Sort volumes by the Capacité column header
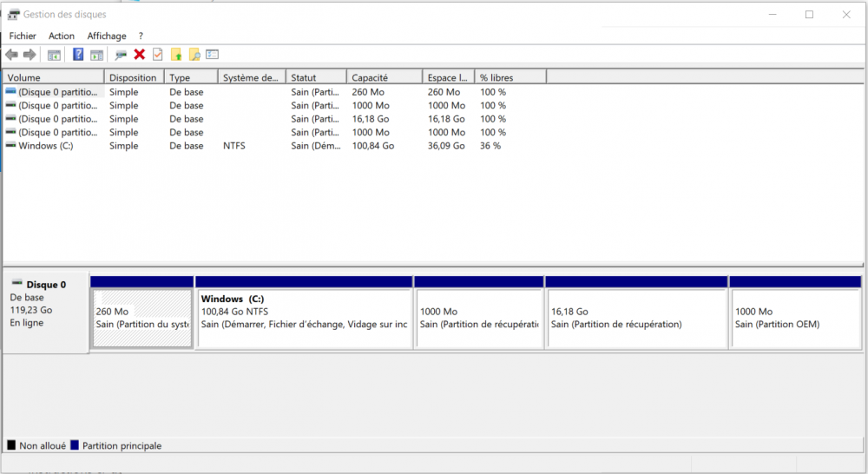Screen dimensions: 868x474 384,77
